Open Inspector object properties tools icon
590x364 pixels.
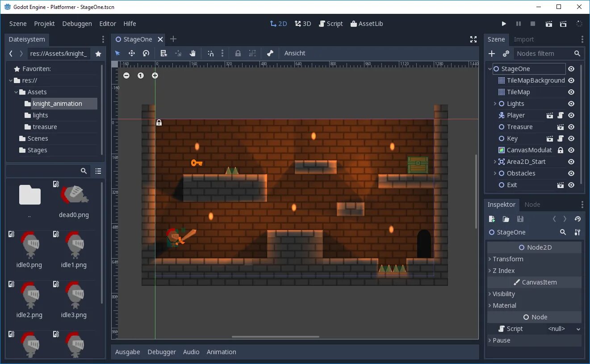click(577, 232)
